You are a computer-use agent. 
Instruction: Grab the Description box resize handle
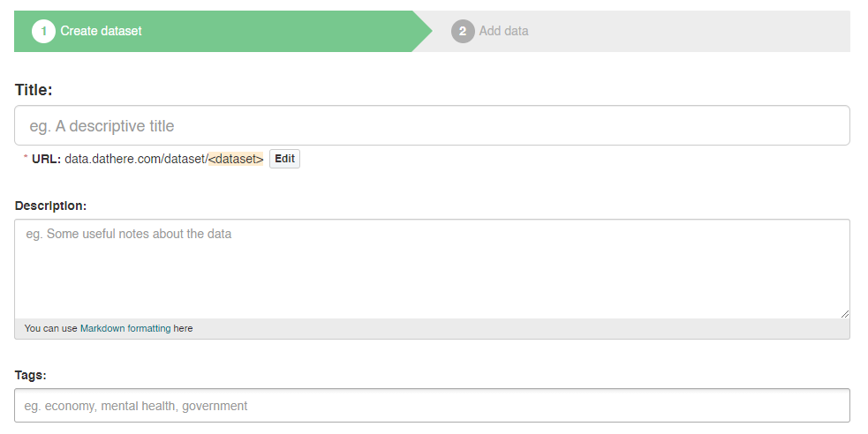845,313
